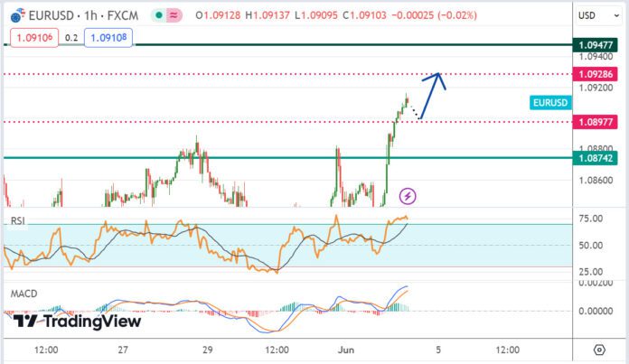Select the 1.09286 price label
The height and width of the screenshot is (364, 629).
pyautogui.click(x=595, y=74)
